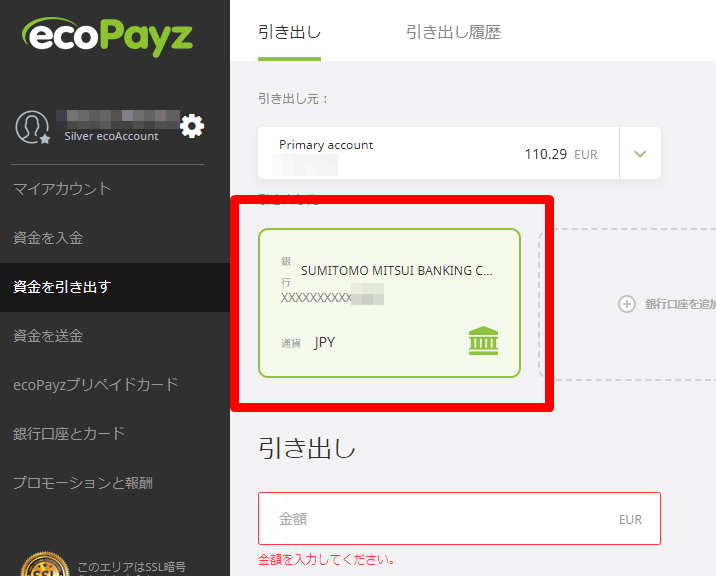
Task: Select the Sumitomo Mitsui Banking JPY account card
Action: 390,303
